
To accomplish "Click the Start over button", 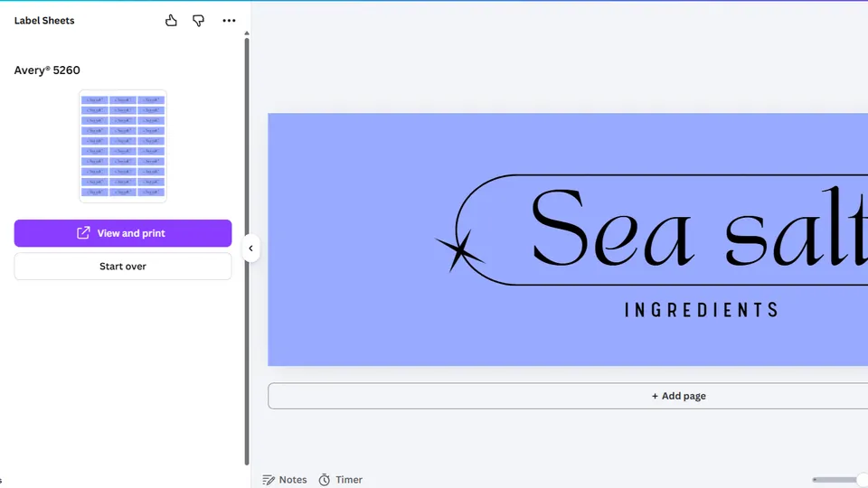I will click(123, 266).
